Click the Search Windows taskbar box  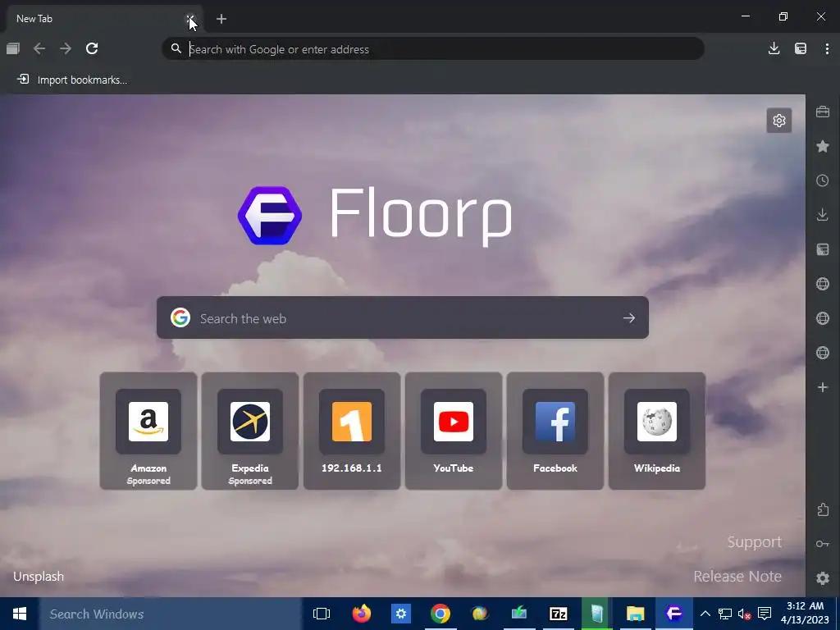tap(171, 614)
